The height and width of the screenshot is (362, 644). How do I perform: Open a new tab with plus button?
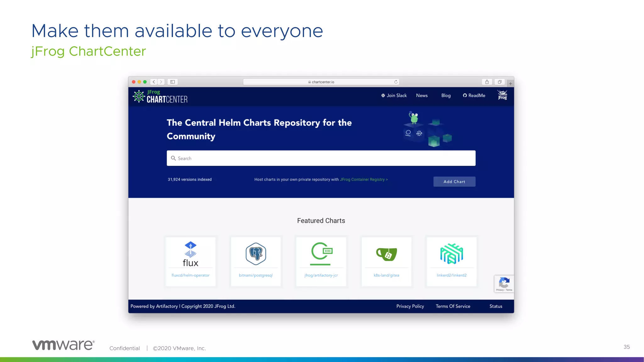510,84
